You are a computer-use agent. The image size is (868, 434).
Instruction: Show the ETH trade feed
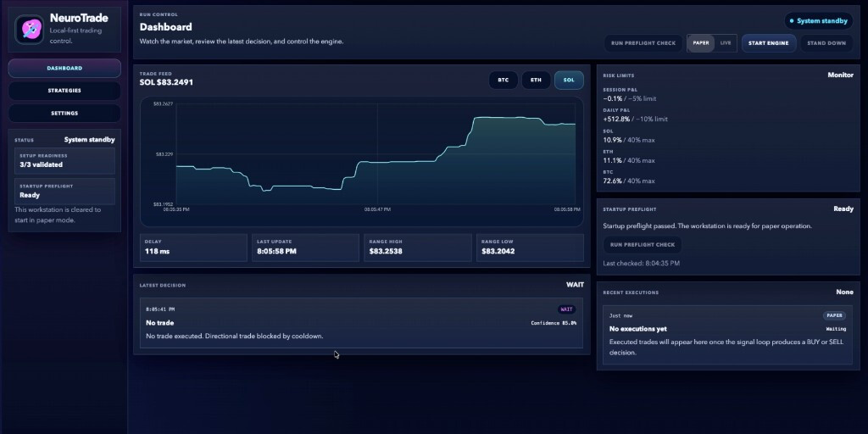tap(536, 81)
